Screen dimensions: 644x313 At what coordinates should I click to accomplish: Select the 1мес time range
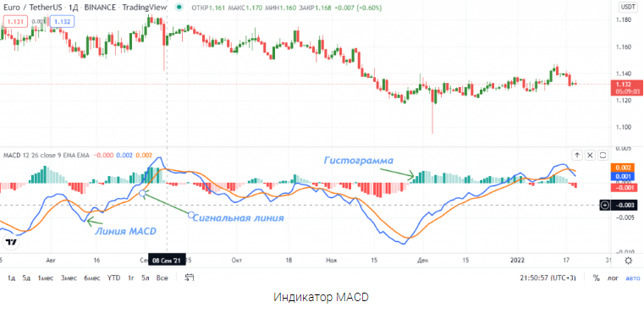point(46,278)
